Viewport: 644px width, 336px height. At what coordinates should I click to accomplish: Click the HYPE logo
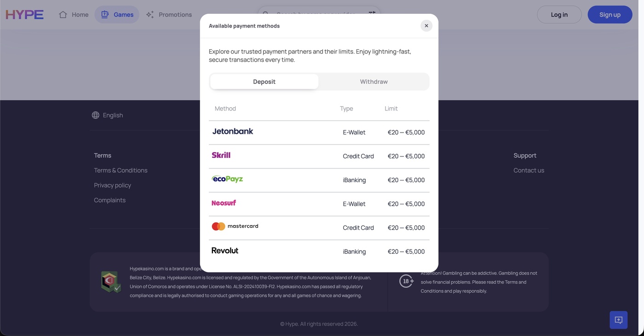(25, 15)
